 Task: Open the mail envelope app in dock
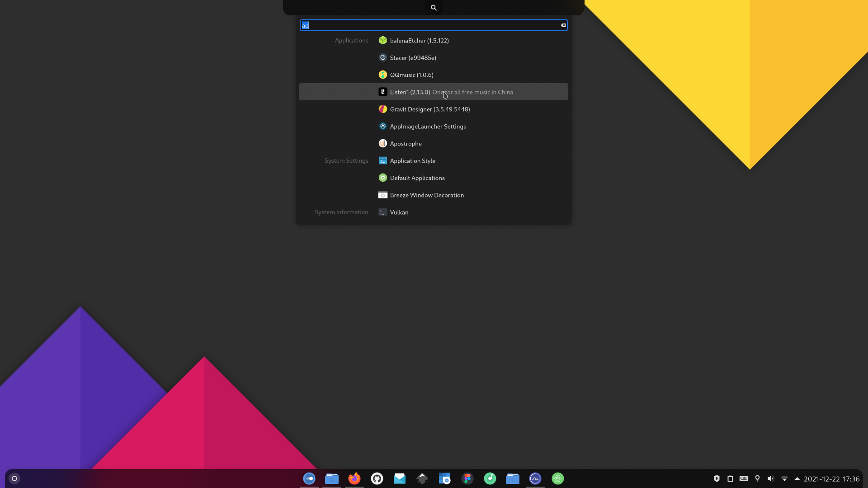coord(400,479)
